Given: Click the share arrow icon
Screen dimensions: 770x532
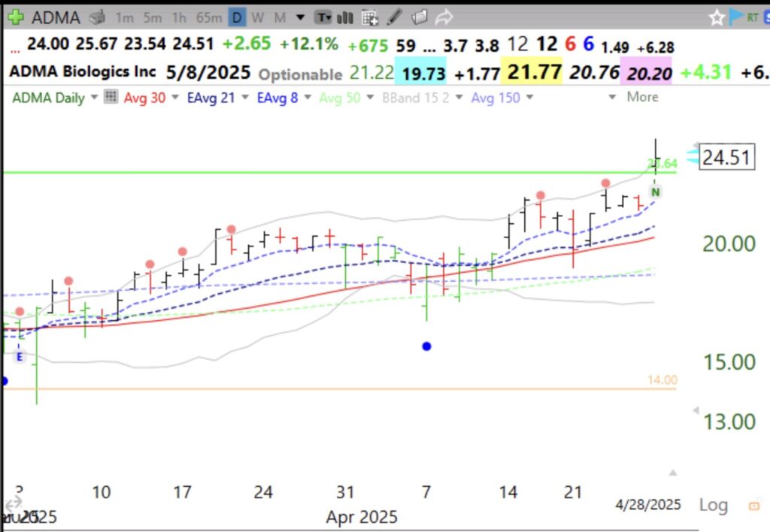Looking at the screenshot, I should pyautogui.click(x=444, y=18).
